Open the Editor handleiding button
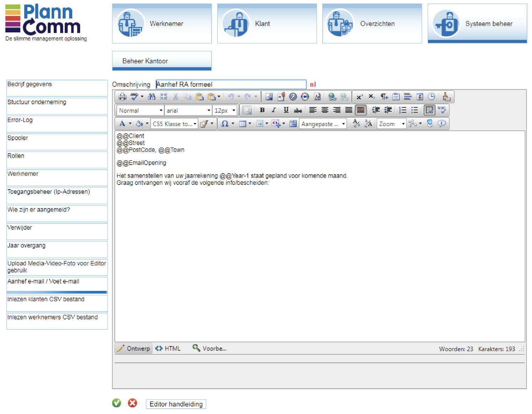 coord(176,404)
